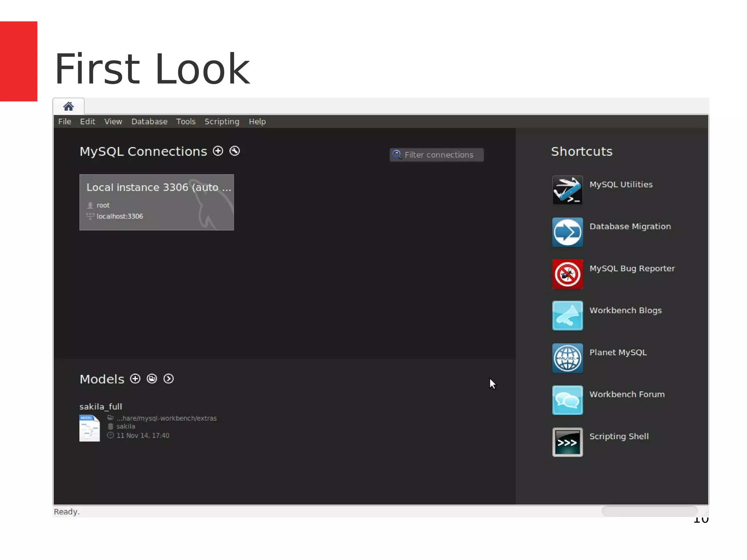Viewport: 747px width, 560px height.
Task: Open the Help menu
Action: tap(257, 121)
